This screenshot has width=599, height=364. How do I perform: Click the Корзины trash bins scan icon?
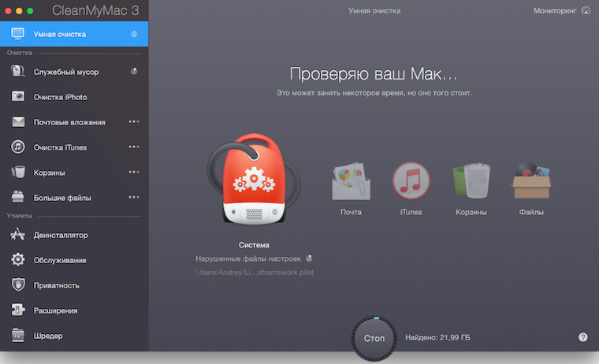[x=471, y=180]
